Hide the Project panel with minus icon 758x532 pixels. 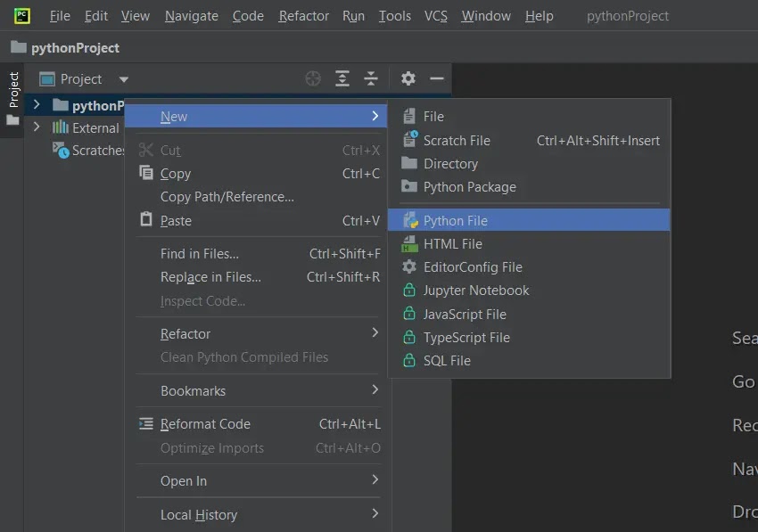pos(437,78)
